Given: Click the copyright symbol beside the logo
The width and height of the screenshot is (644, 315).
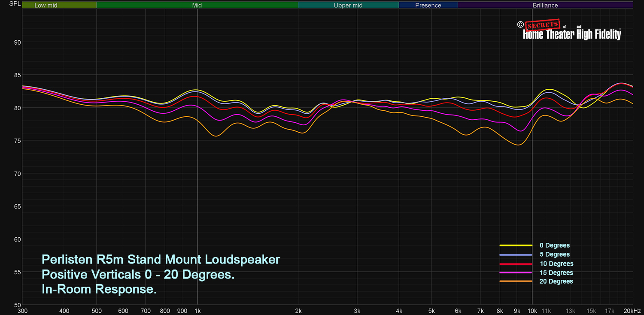Looking at the screenshot, I should 520,25.
